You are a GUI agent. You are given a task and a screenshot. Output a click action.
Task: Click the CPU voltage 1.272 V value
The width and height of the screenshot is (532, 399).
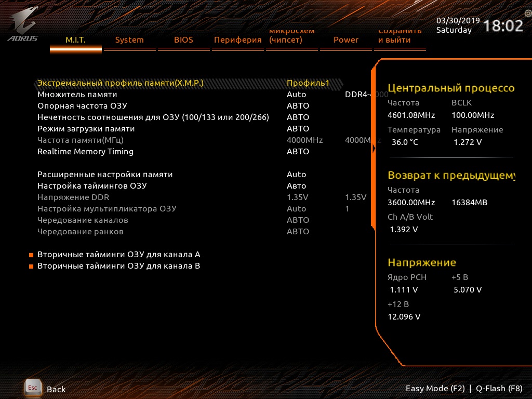468,142
